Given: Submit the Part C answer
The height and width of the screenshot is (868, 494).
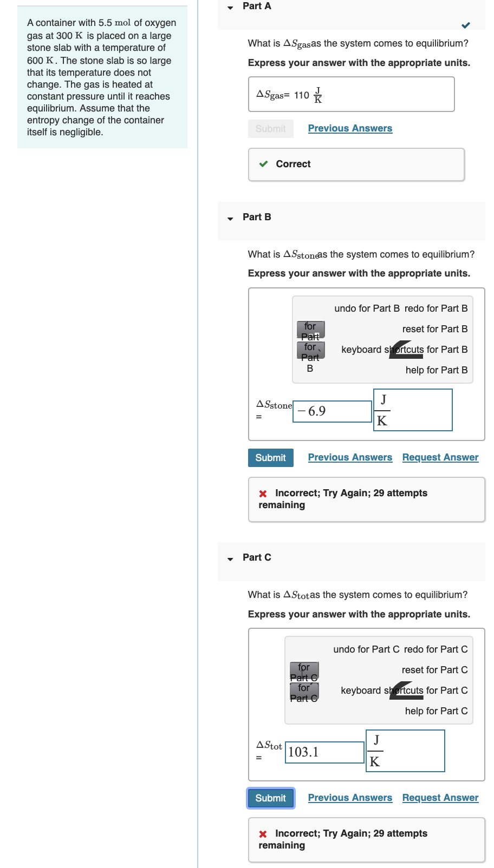Looking at the screenshot, I should click(270, 798).
